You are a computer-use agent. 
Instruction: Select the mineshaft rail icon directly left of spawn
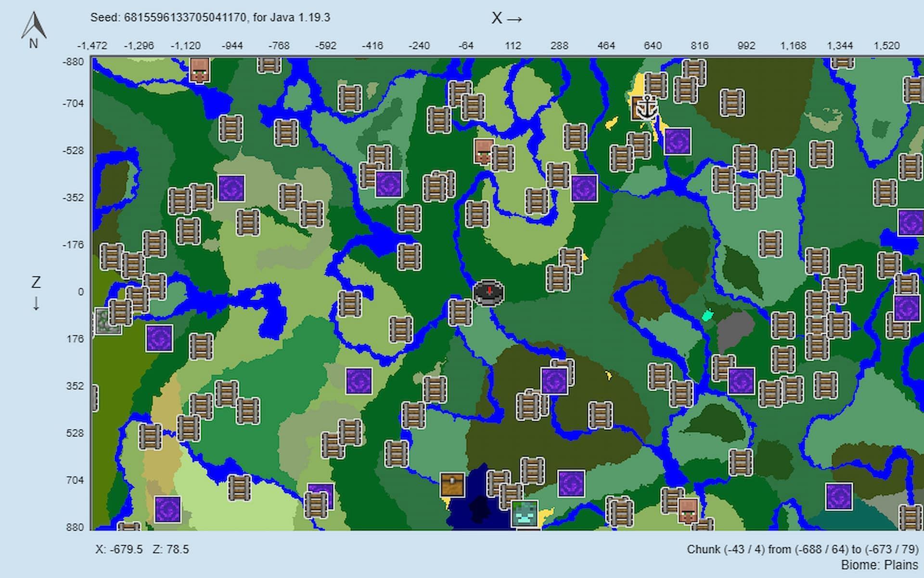(x=460, y=312)
